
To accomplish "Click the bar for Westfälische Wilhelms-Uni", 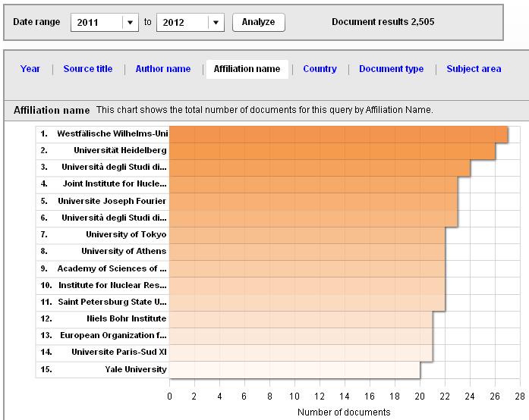I will coord(338,134).
